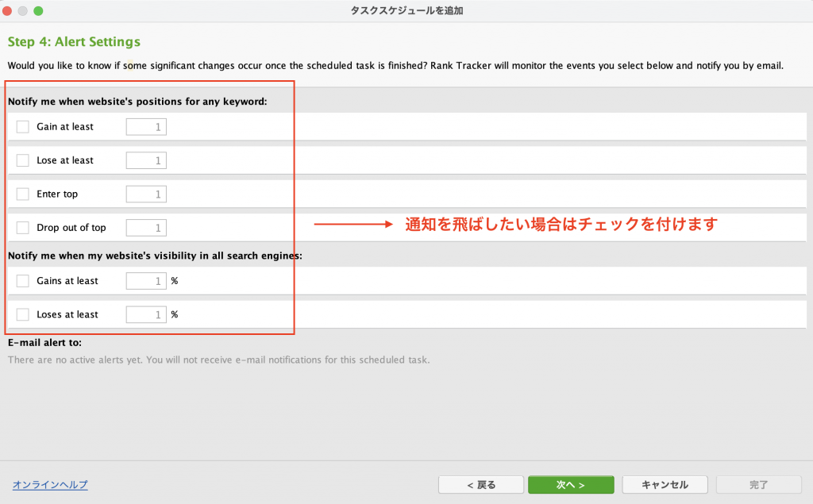This screenshot has width=813, height=504.
Task: Cancel the wizard with キャンセル
Action: [x=665, y=485]
